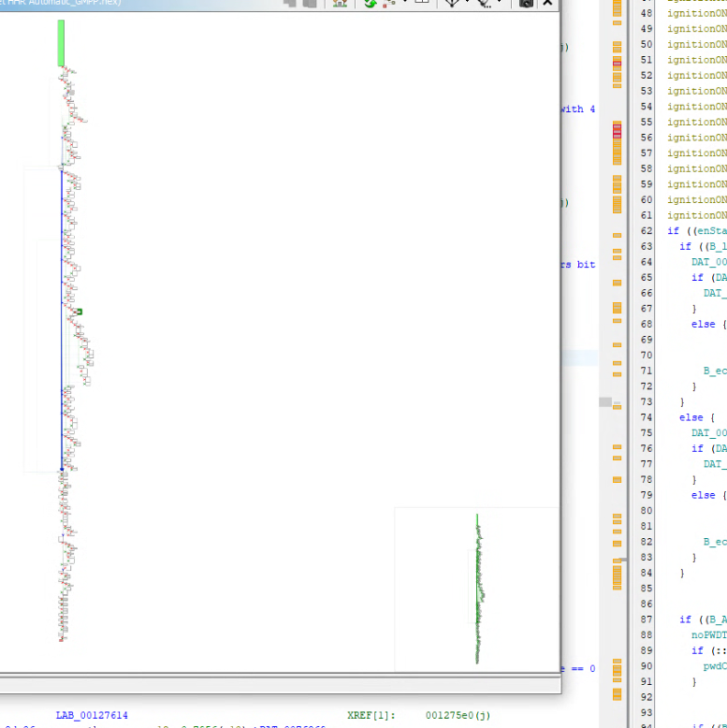Image resolution: width=727 pixels, height=728 pixels.
Task: Click ignitionON on decompiler line 55
Action: [697, 122]
